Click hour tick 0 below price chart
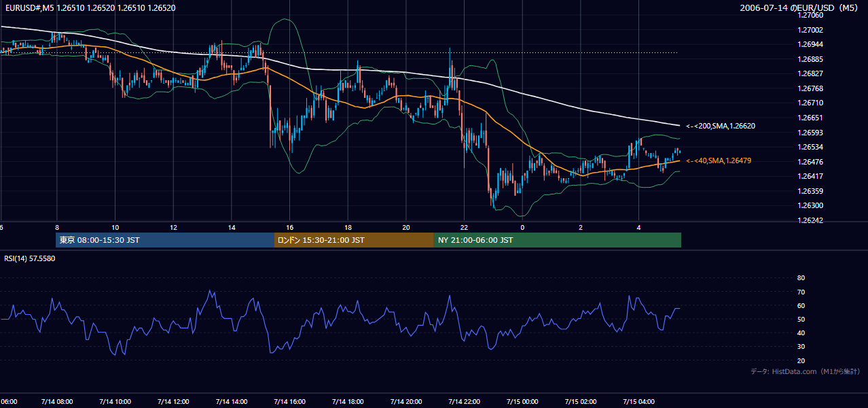Screen dimensions: 868x408 522,227
